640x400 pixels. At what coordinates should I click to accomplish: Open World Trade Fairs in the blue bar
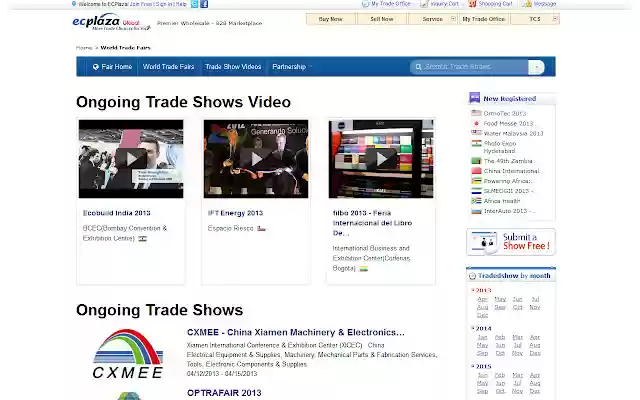168,67
